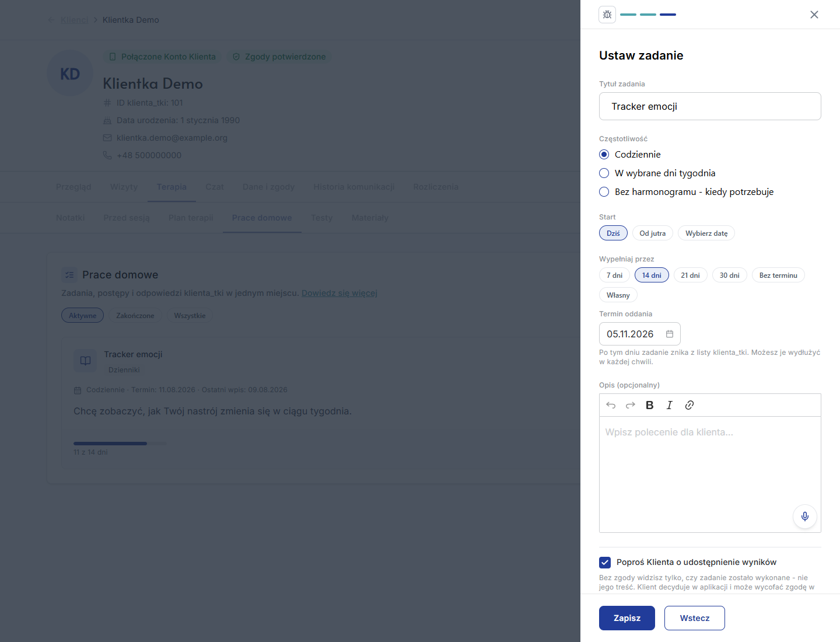
Task: Open Klienci breadcrumb link
Action: tap(75, 20)
